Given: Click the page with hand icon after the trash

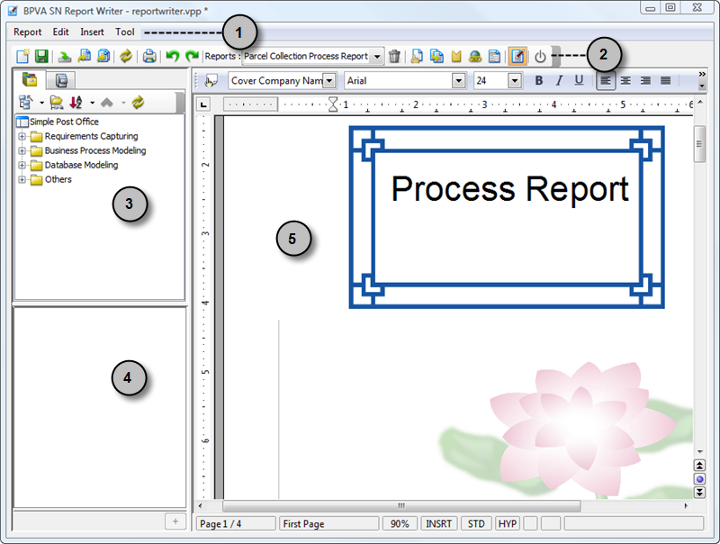Looking at the screenshot, I should [x=417, y=56].
